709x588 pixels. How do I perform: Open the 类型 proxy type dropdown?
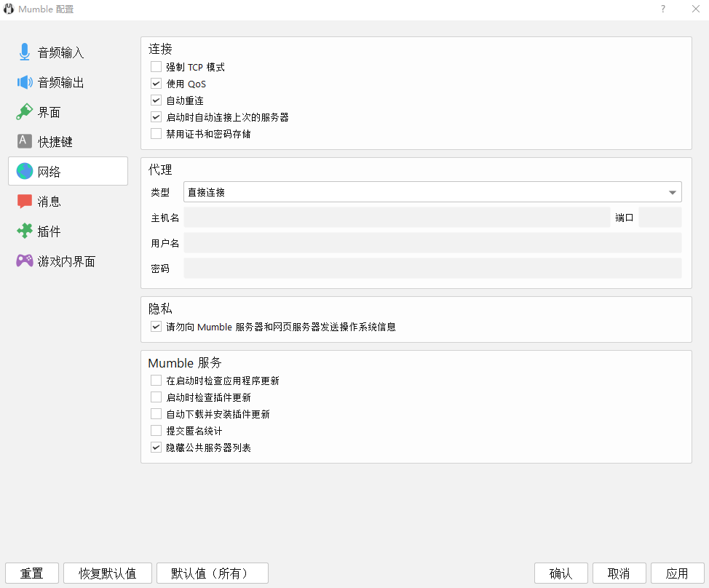point(432,192)
